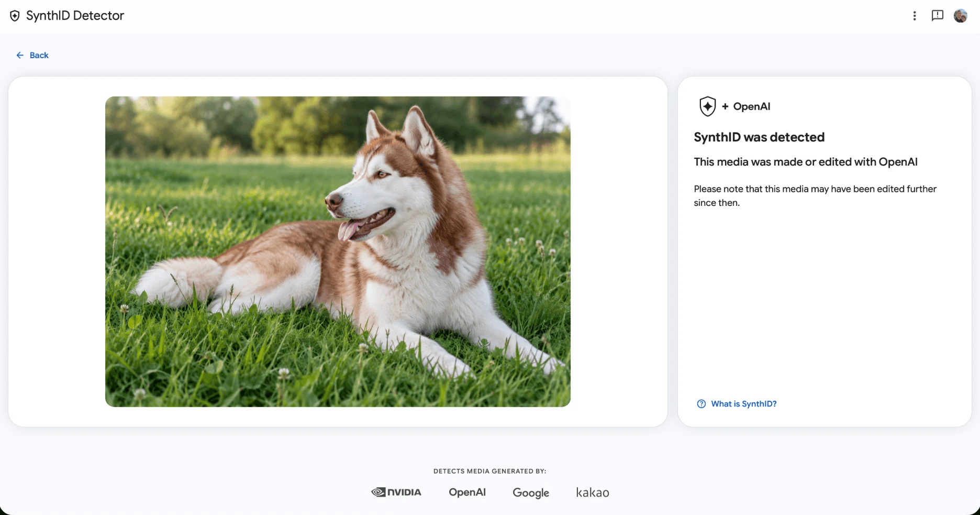Click the SynthID shield sparkle icon
The image size is (980, 515).
coord(707,106)
